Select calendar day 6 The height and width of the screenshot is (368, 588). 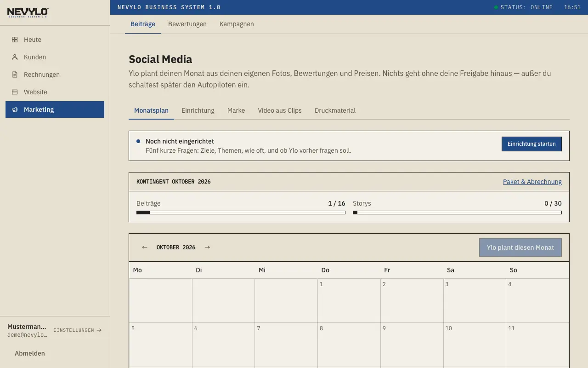tap(223, 345)
